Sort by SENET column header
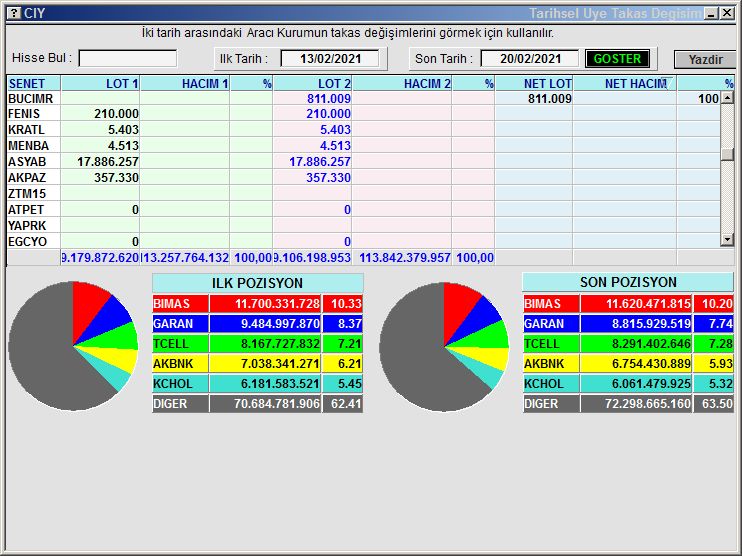Image resolution: width=742 pixels, height=556 pixels. [x=34, y=83]
